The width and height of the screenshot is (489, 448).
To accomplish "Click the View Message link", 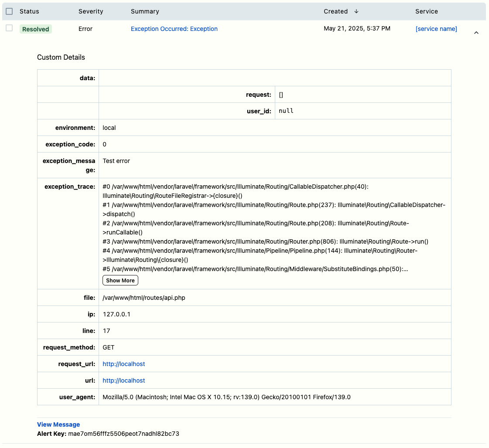I will click(x=58, y=424).
